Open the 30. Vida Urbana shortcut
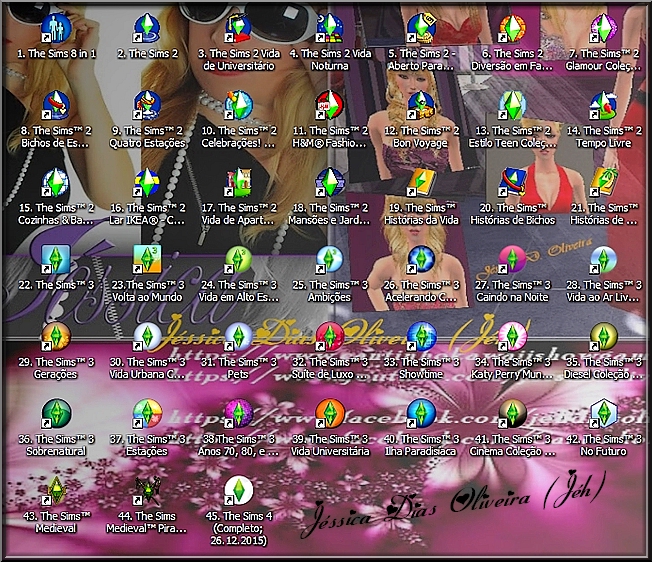 pyautogui.click(x=147, y=337)
